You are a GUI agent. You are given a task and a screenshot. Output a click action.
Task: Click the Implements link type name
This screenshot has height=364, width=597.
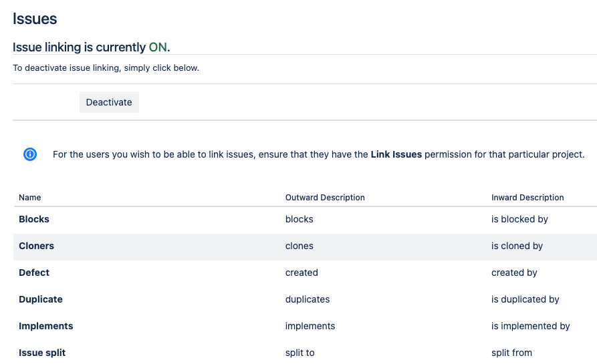click(x=45, y=326)
